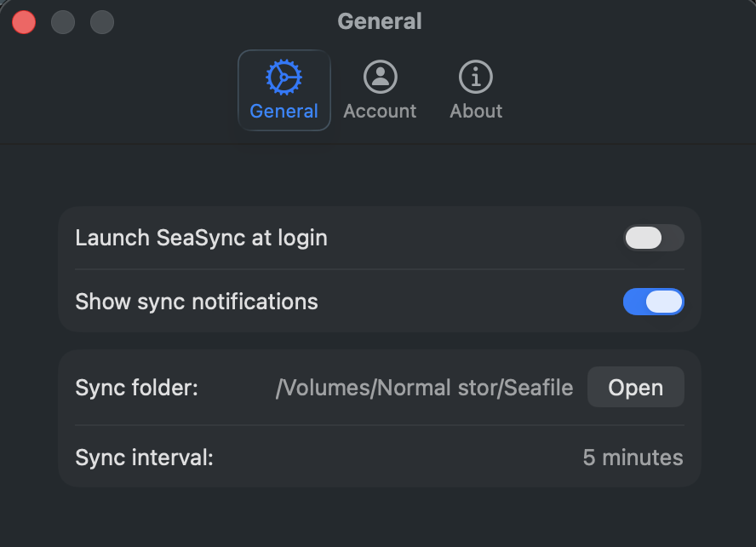Switch to the Account tab
Image resolution: width=756 pixels, height=547 pixels.
pyautogui.click(x=380, y=89)
